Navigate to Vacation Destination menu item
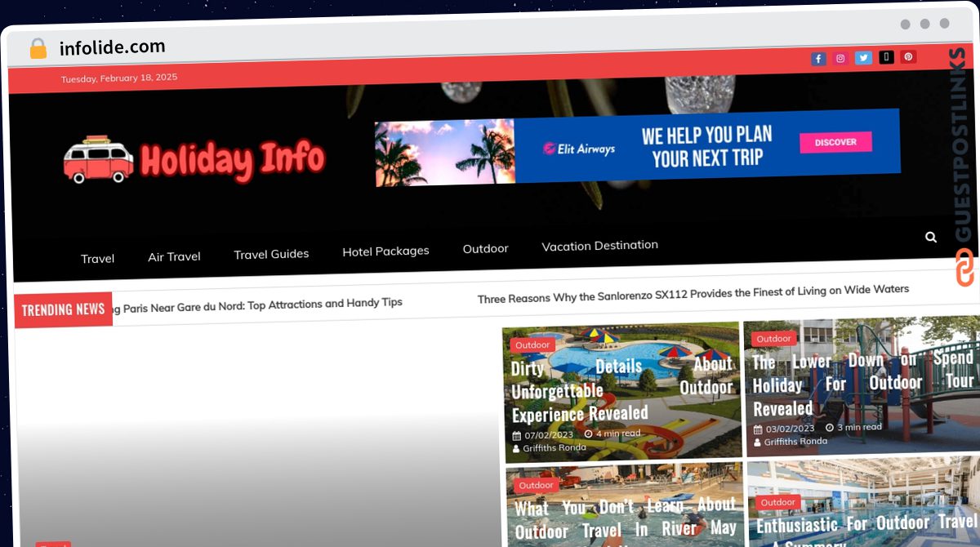 (x=599, y=245)
